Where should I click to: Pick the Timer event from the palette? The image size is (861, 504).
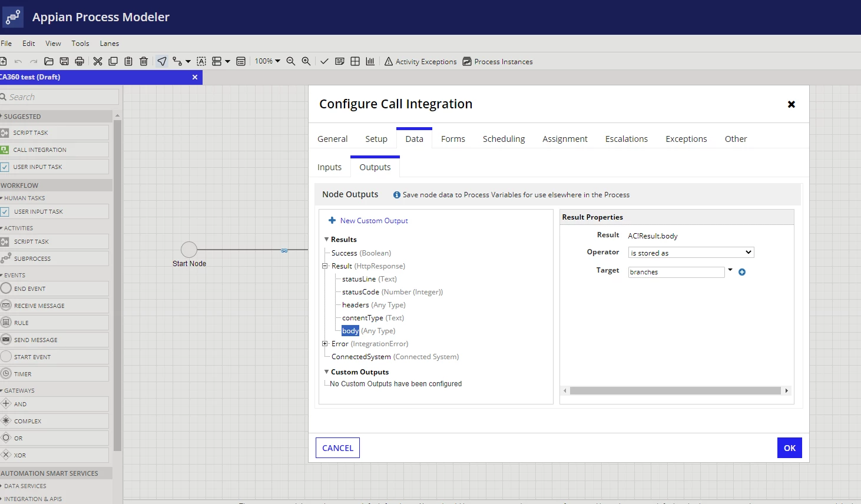pyautogui.click(x=54, y=374)
